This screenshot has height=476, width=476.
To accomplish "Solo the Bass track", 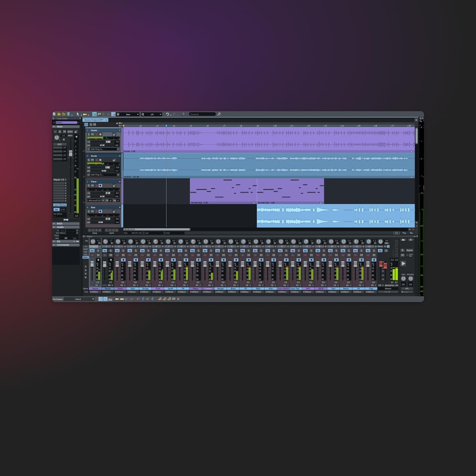I will [x=88, y=211].
